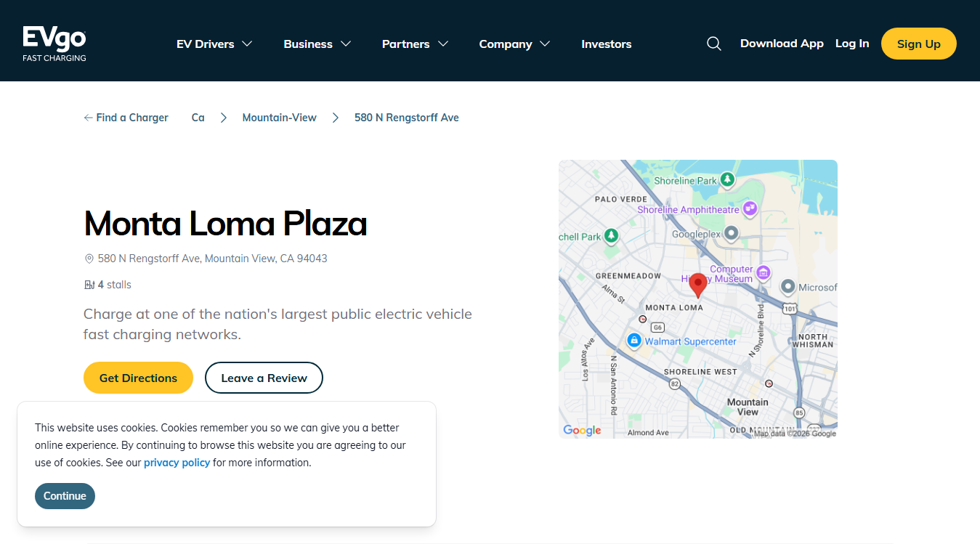Screen dimensions: 980x544
Task: Click the Shoreline Amphitheatre map marker
Action: [750, 209]
